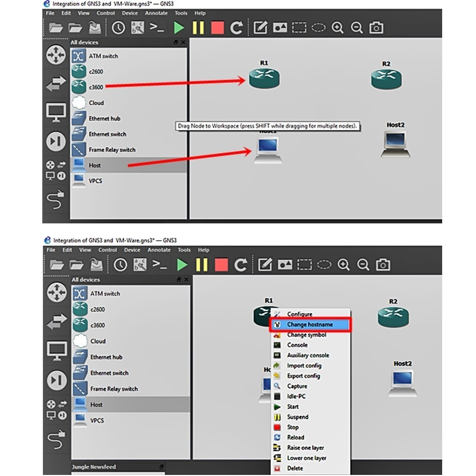This screenshot has height=476, width=476.
Task: Choose Idle-PC from context menu
Action: coord(310,397)
